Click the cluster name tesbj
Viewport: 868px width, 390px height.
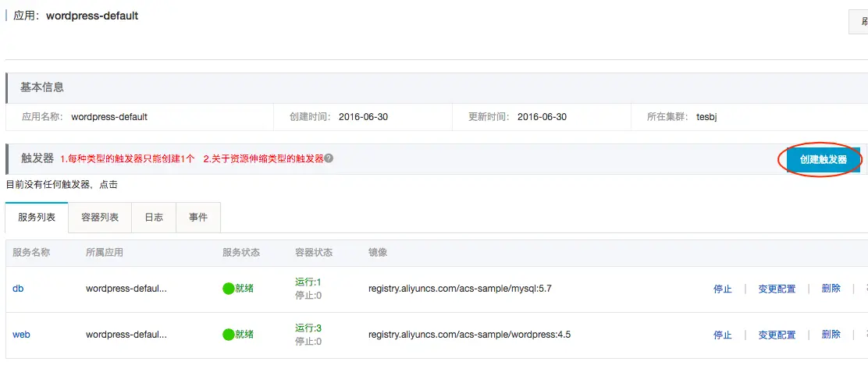pos(706,117)
